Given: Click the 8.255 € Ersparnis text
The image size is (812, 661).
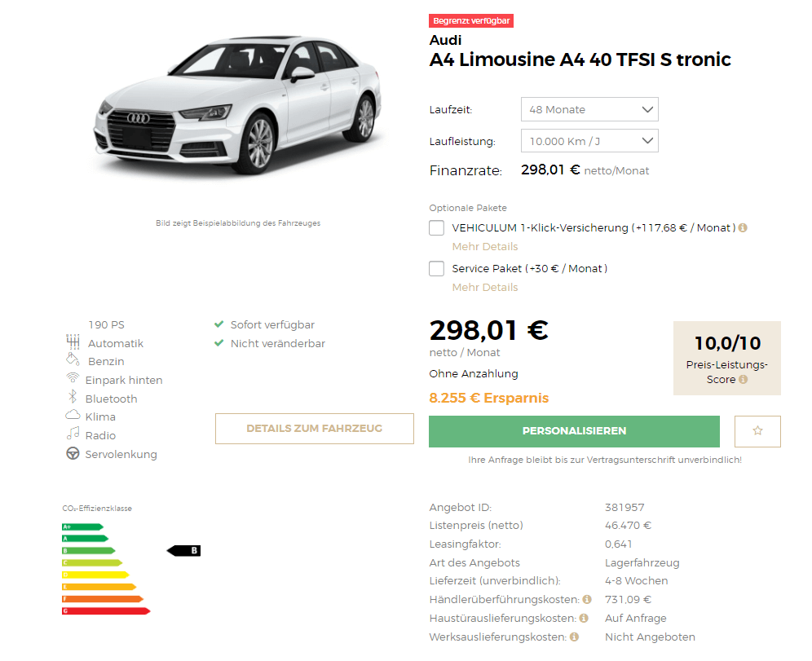Looking at the screenshot, I should [x=489, y=398].
